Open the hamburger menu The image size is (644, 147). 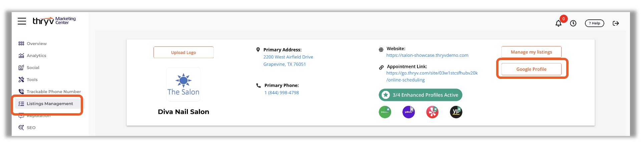[22, 21]
